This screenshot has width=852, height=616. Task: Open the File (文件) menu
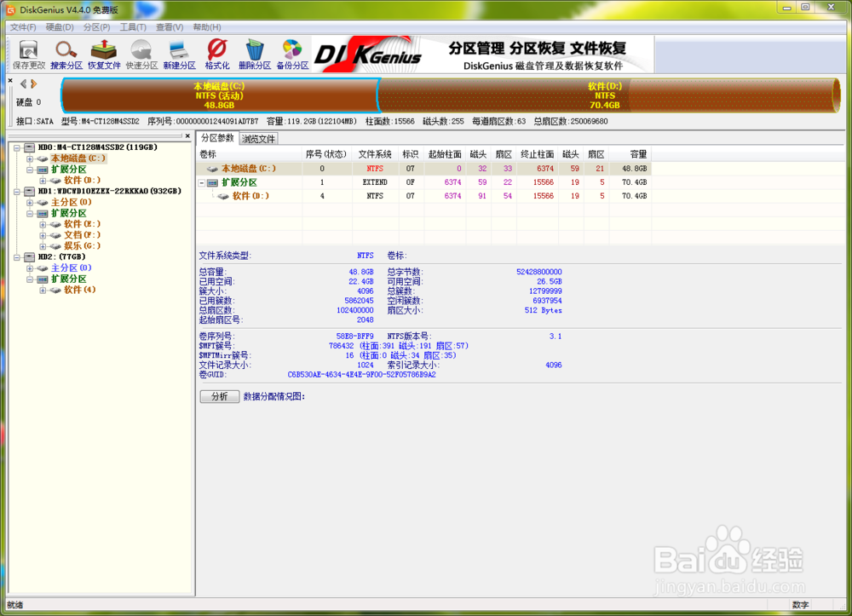23,27
